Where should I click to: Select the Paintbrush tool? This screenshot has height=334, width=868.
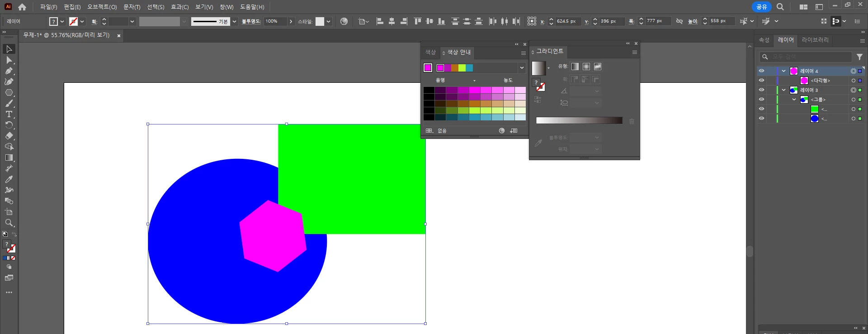(x=9, y=104)
